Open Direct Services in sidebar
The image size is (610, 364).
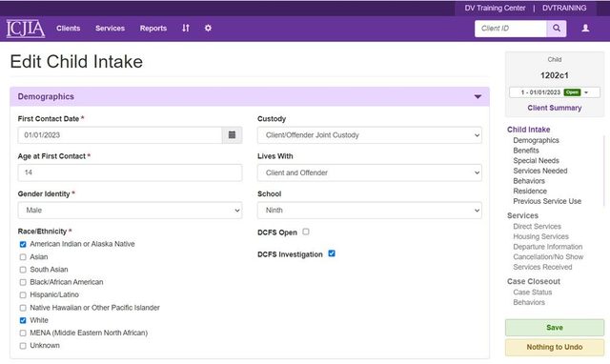[537, 227]
